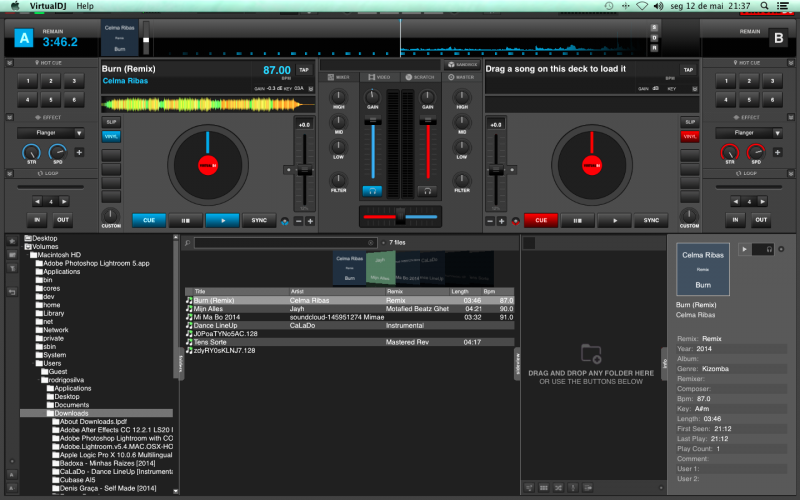Open the Help menu in menu bar
The height and width of the screenshot is (500, 800).
(x=85, y=6)
